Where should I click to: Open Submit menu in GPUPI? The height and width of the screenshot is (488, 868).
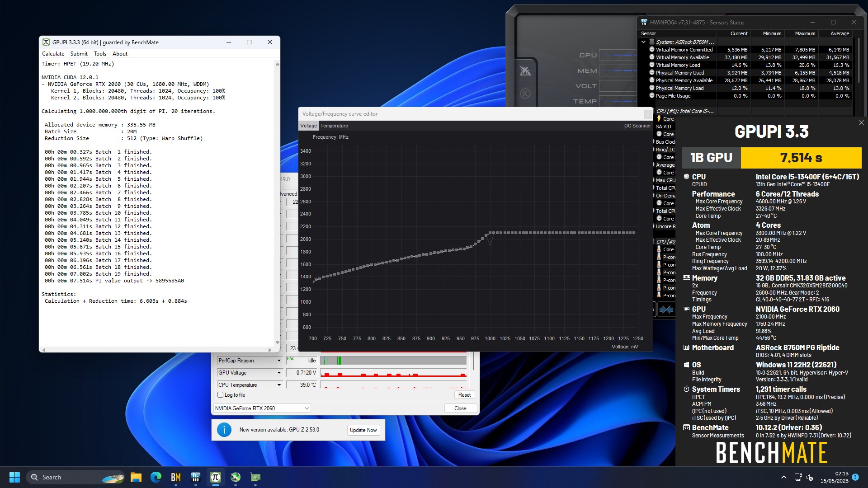(x=79, y=53)
